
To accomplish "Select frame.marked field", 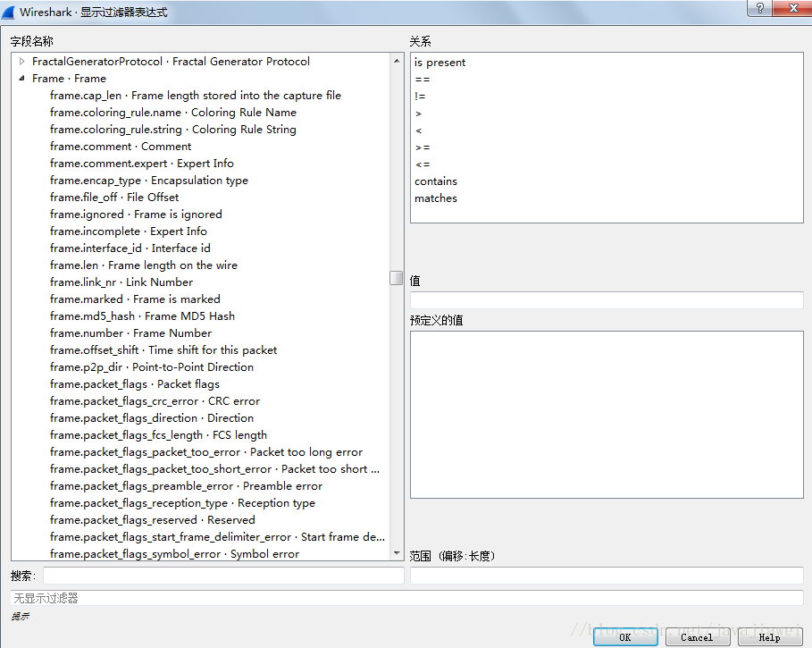I will 135,299.
